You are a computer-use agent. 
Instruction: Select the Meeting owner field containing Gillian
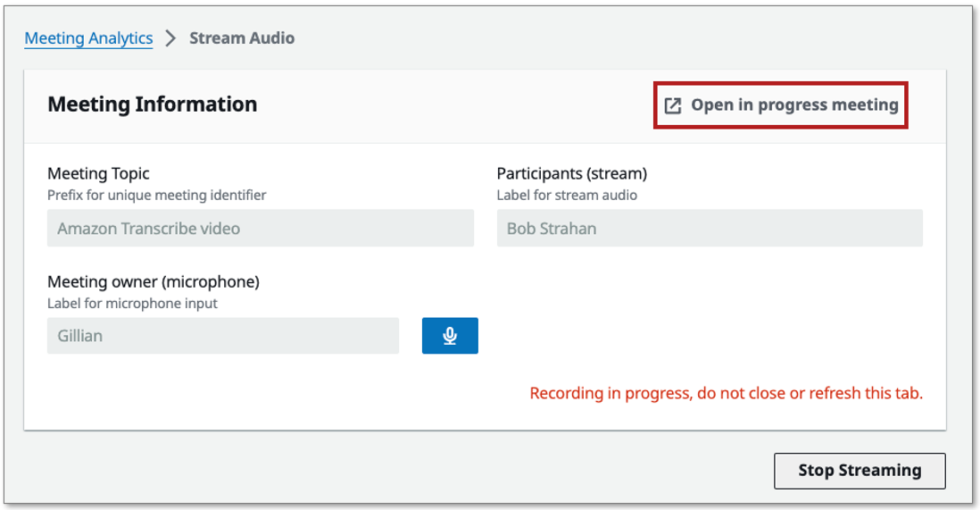[223, 336]
